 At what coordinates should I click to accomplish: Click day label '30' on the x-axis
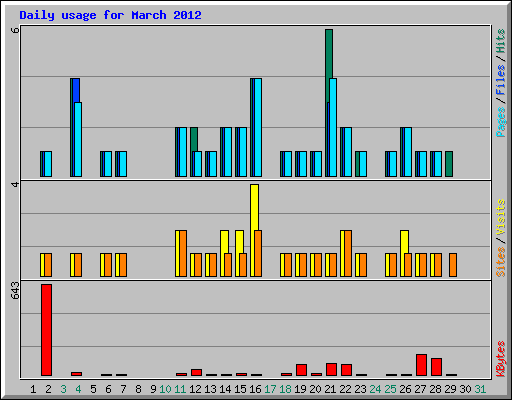click(x=465, y=389)
